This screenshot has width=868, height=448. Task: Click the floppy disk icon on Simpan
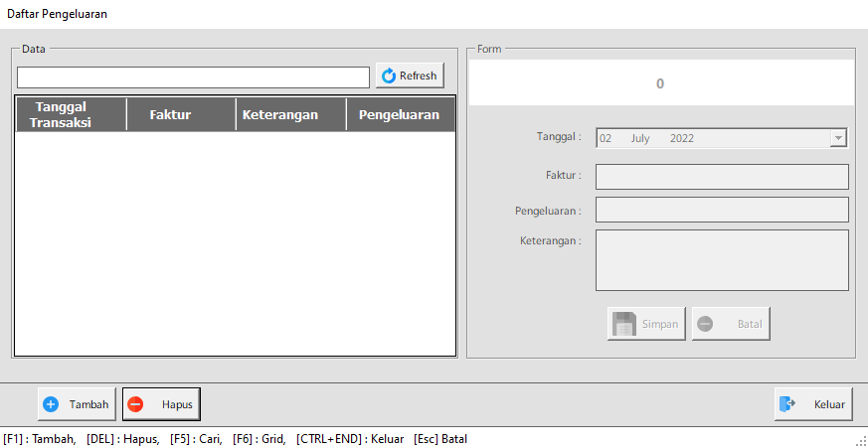(624, 324)
